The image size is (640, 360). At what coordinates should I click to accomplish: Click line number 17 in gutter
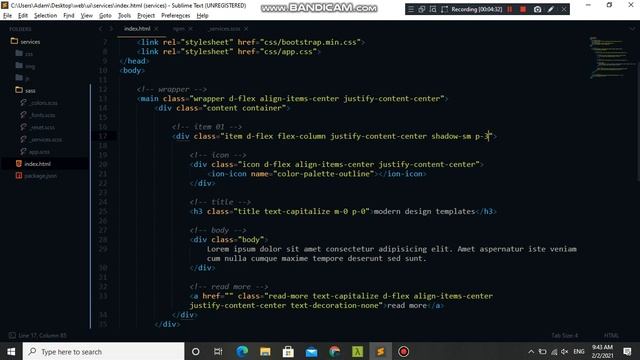(x=103, y=136)
